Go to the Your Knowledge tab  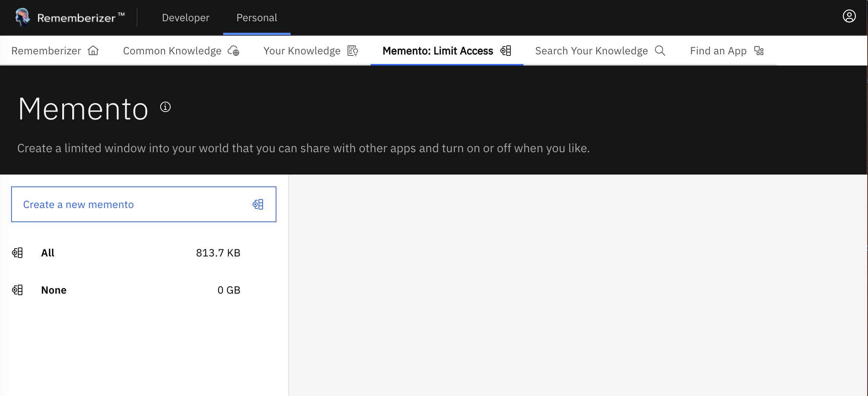click(x=302, y=51)
